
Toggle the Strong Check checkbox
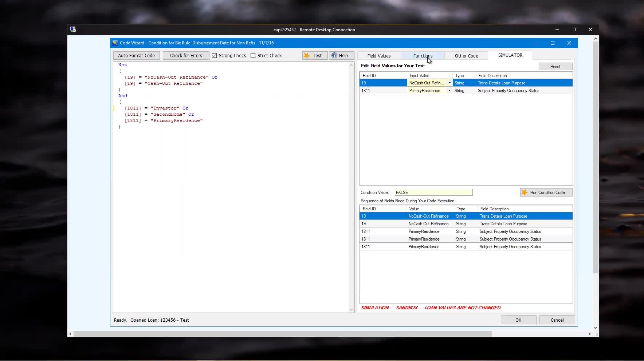coord(215,56)
